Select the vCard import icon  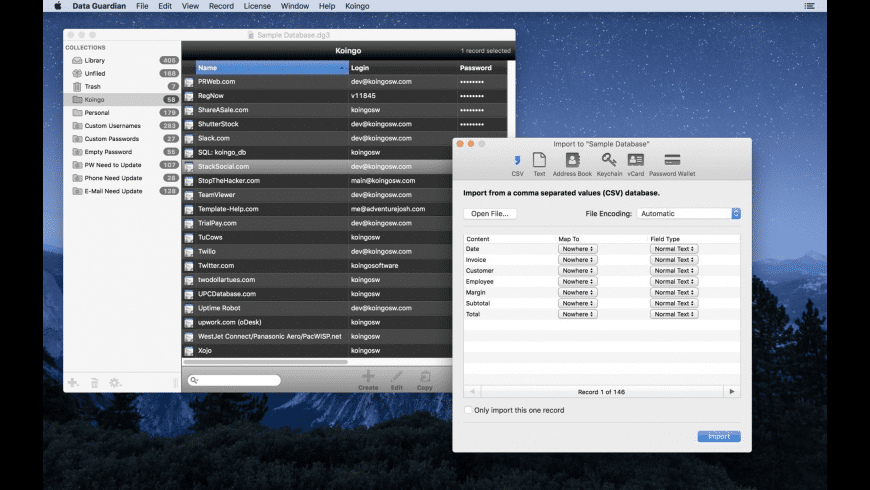[x=635, y=160]
